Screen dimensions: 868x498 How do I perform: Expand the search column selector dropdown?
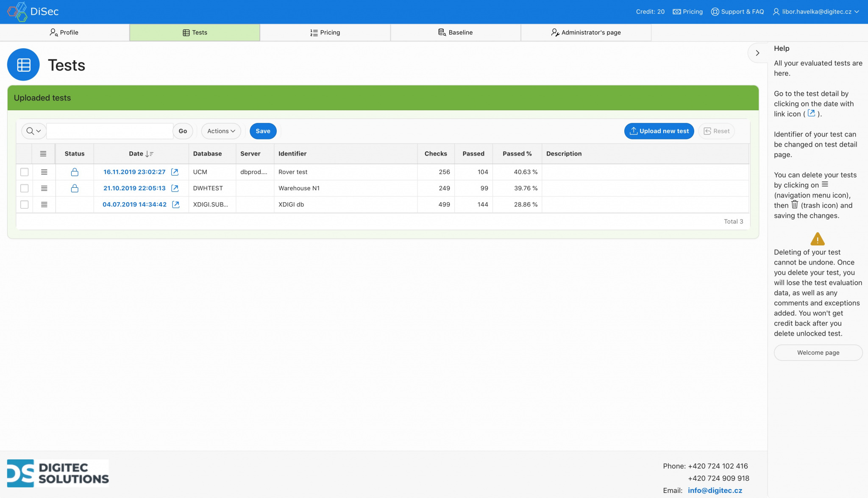pyautogui.click(x=33, y=131)
